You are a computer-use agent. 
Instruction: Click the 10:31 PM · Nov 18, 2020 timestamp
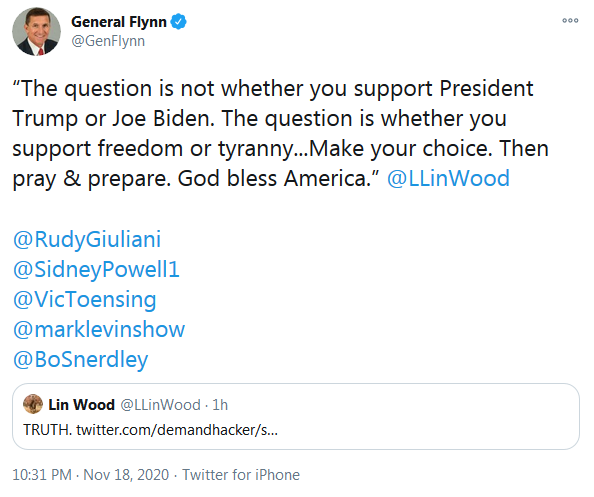click(91, 475)
